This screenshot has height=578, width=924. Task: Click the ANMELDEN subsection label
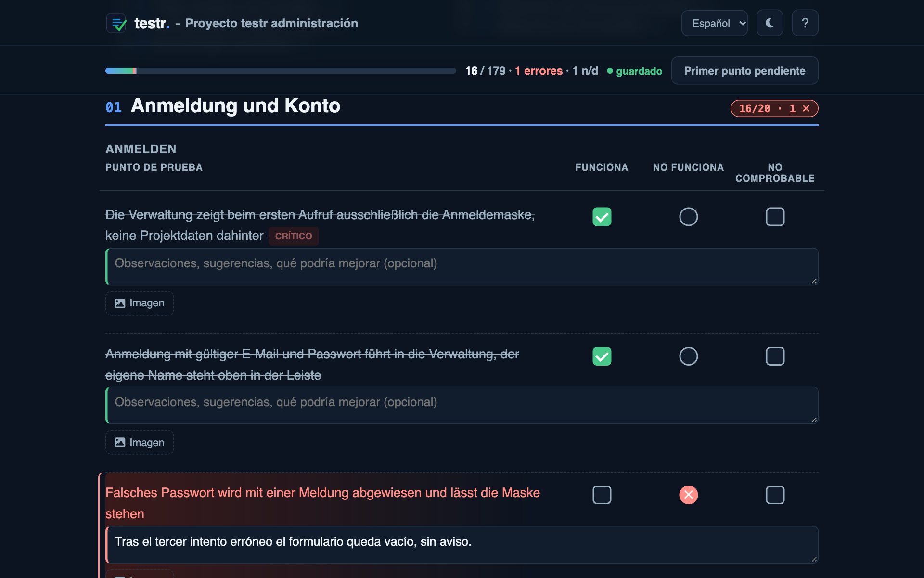[x=141, y=149]
